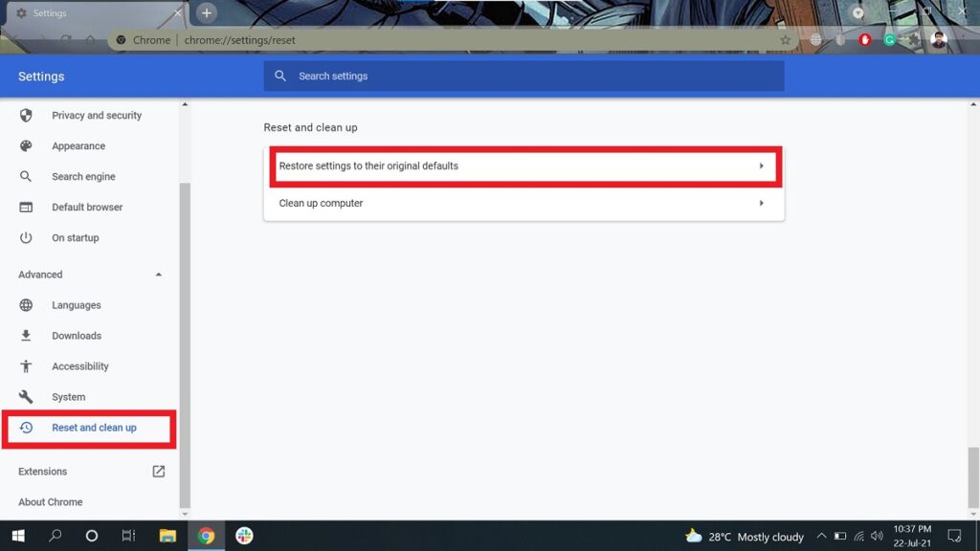This screenshot has width=980, height=551.
Task: Open Privacy and security settings
Action: coord(96,116)
